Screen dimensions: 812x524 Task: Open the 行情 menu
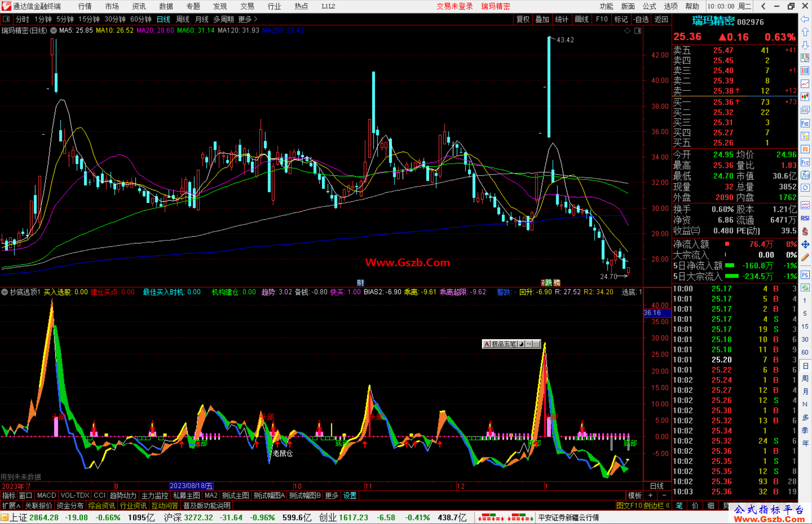pyautogui.click(x=85, y=6)
